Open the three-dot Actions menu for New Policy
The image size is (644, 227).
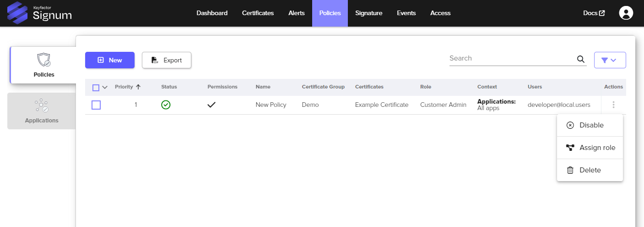point(613,105)
